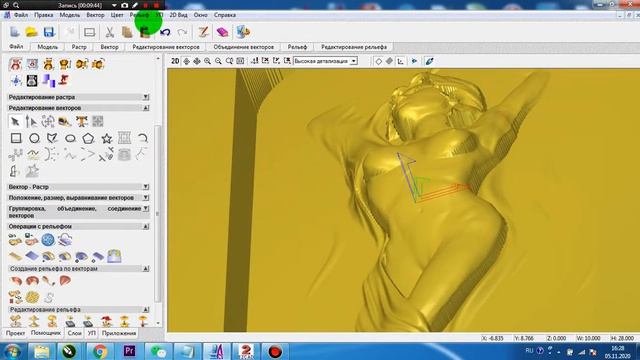Open the Приложения bottom panel tab
The image size is (640, 360).
[119, 333]
